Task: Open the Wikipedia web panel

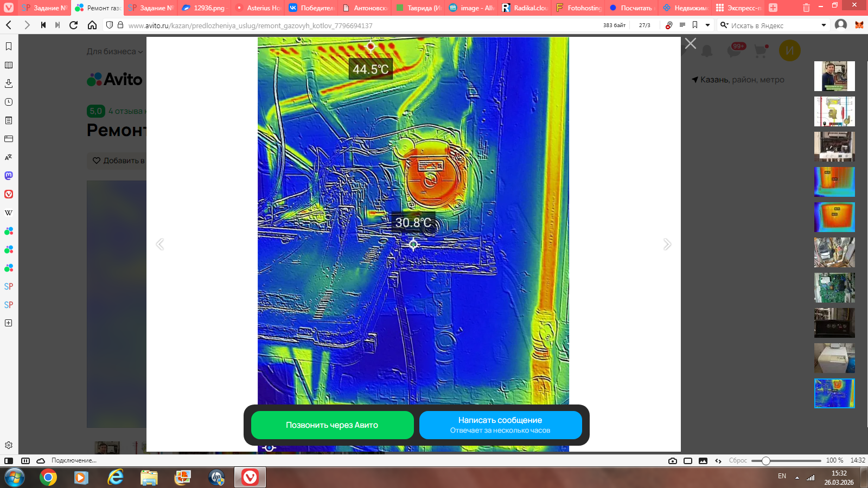Action: point(9,213)
